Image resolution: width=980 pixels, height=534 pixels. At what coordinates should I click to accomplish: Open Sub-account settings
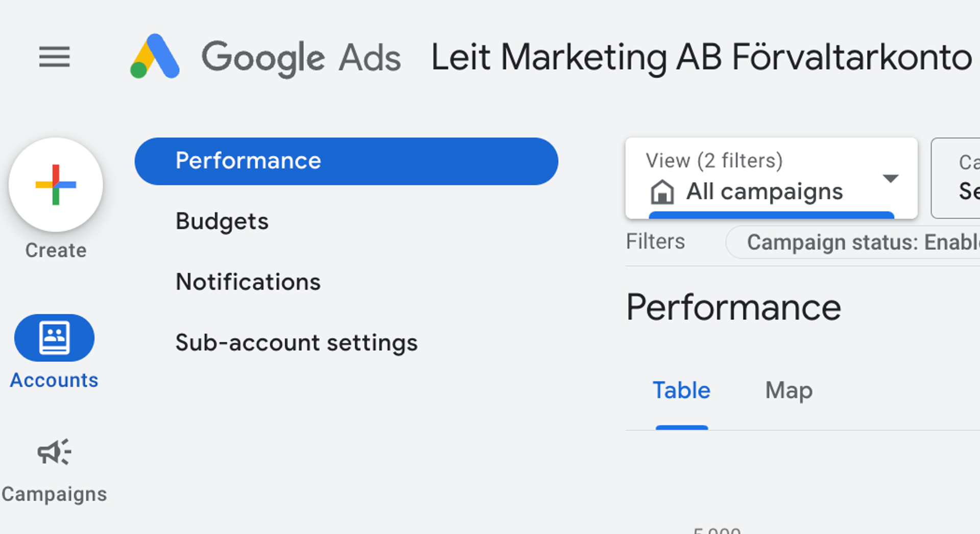(296, 343)
